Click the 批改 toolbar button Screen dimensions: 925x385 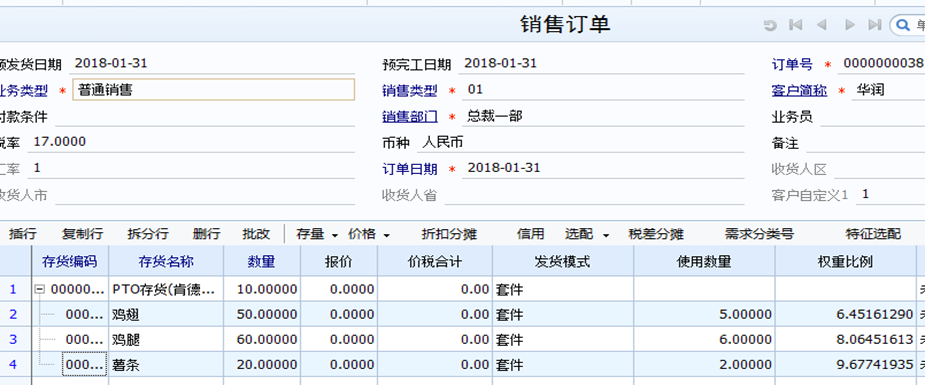(x=255, y=234)
